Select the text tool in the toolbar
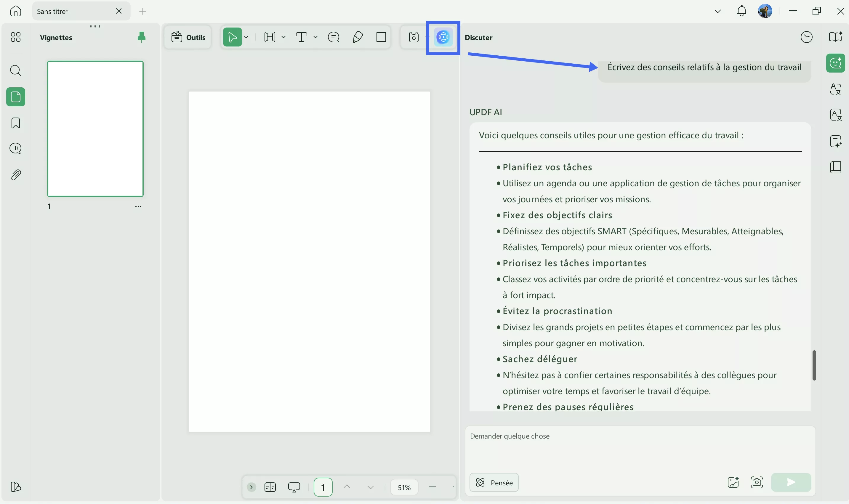This screenshot has height=504, width=849. pos(302,37)
